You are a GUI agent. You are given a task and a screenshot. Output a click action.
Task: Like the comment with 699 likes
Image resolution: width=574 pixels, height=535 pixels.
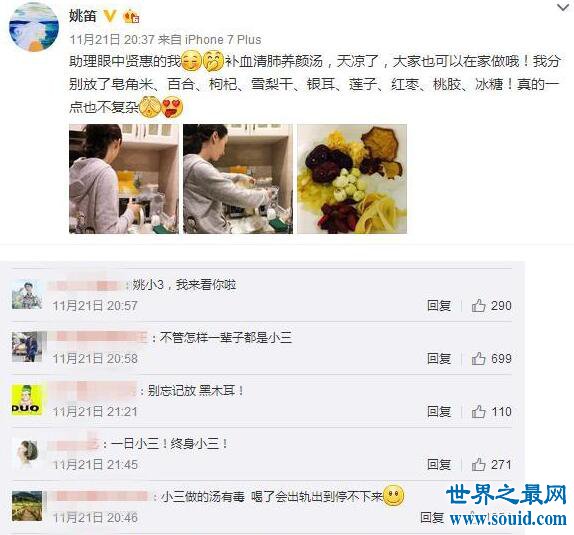[479, 358]
